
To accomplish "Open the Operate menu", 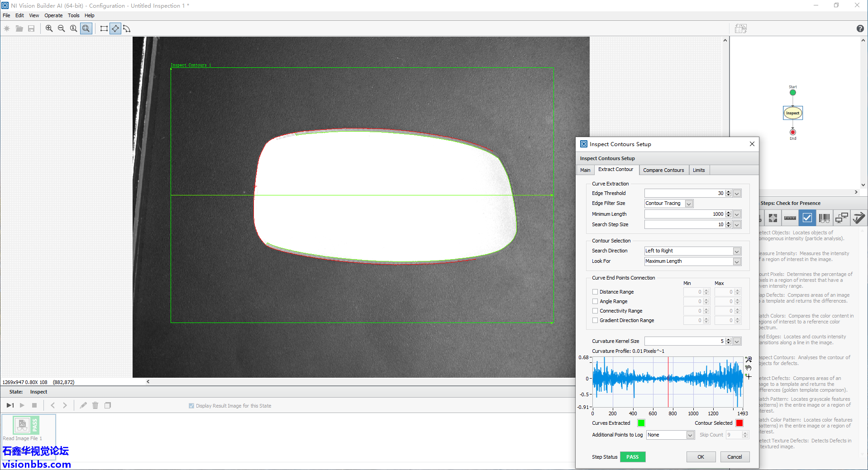I will [53, 15].
